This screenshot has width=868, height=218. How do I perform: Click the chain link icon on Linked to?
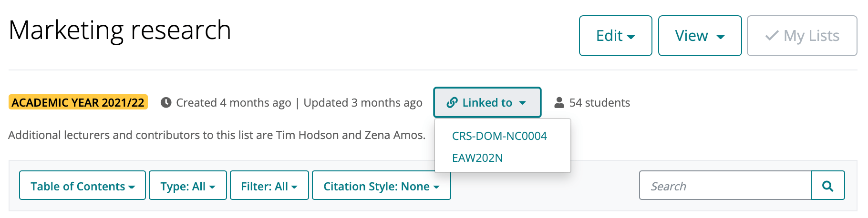452,103
